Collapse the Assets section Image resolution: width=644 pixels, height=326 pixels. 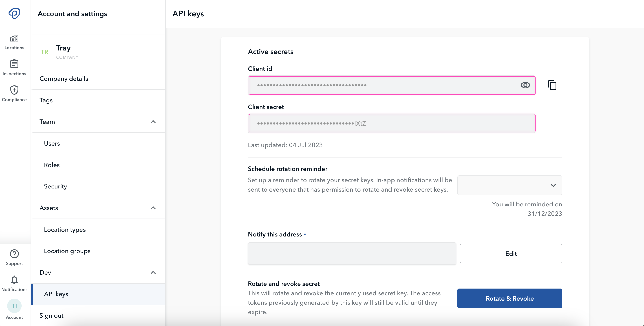click(153, 208)
